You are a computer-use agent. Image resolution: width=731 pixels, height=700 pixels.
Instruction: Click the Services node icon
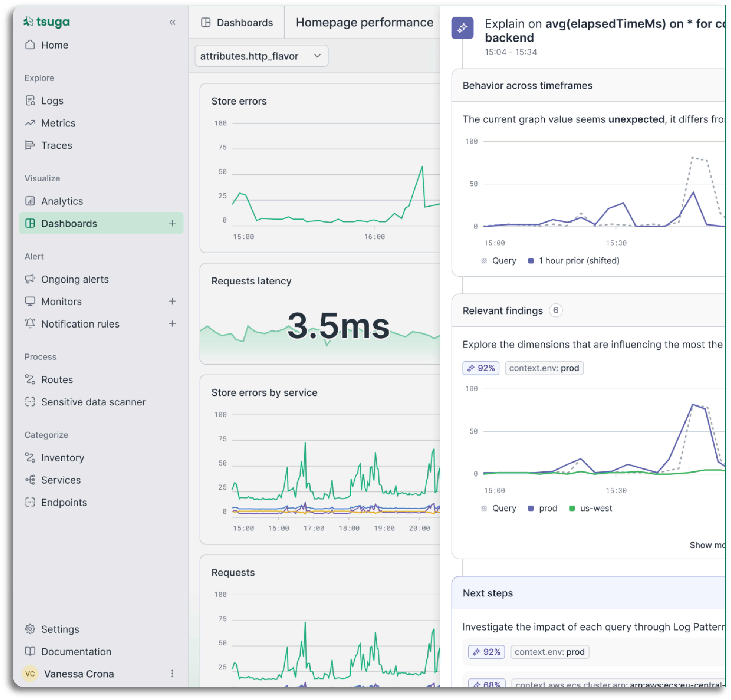pos(30,480)
